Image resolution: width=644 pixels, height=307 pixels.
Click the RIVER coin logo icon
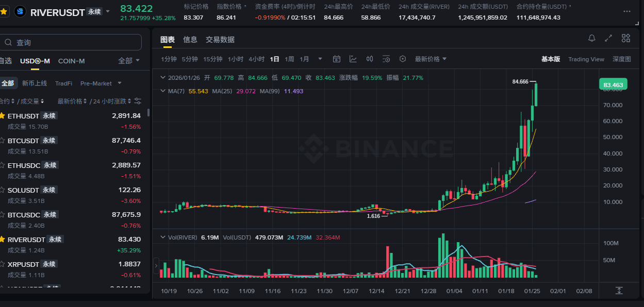tap(20, 11)
